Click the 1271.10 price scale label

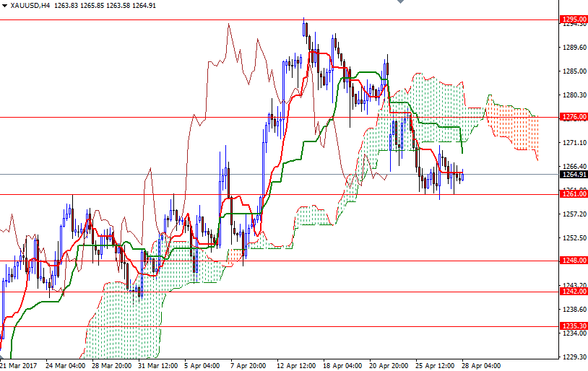coord(574,143)
